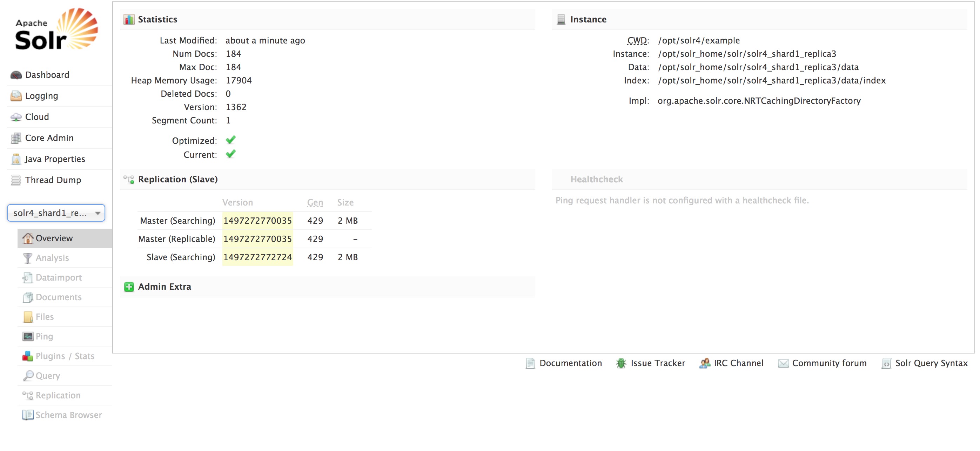This screenshot has width=980, height=451.
Task: Click the Replication (Slave) header icon
Action: point(129,180)
